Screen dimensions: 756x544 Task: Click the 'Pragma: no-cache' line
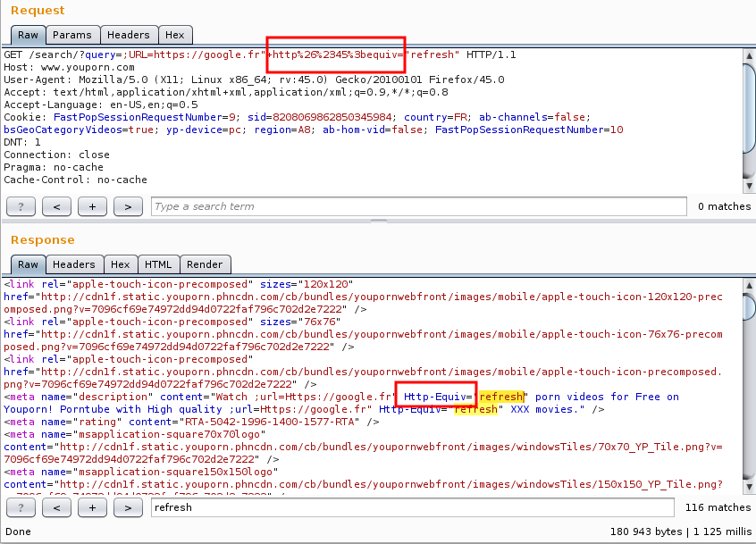tap(54, 168)
